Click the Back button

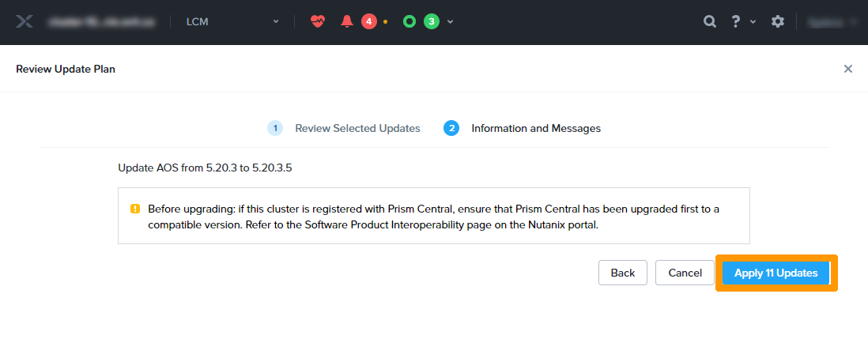(623, 273)
